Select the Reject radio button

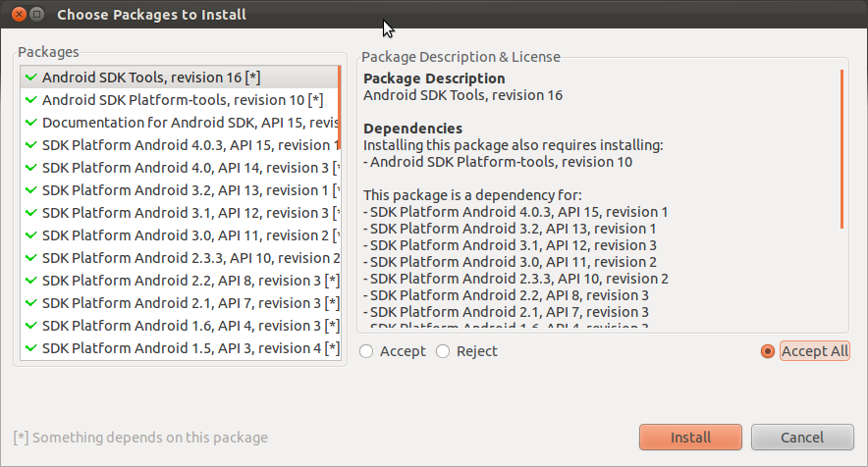pos(443,351)
